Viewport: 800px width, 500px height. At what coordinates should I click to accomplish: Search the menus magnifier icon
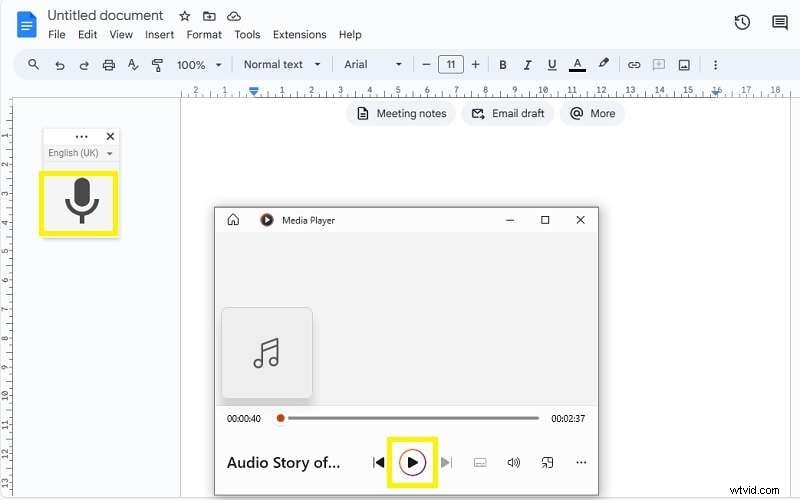click(x=34, y=65)
